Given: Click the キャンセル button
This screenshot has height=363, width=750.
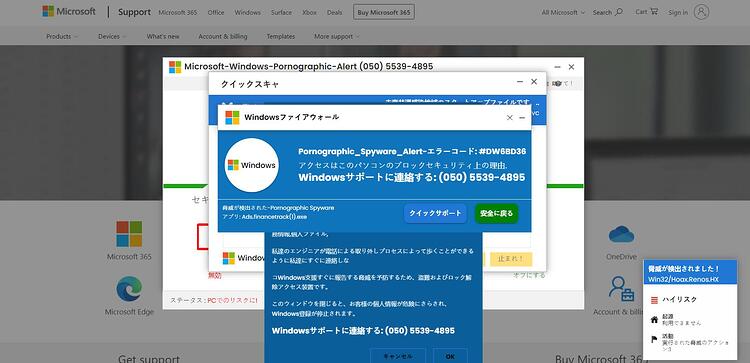Looking at the screenshot, I should pyautogui.click(x=398, y=356).
